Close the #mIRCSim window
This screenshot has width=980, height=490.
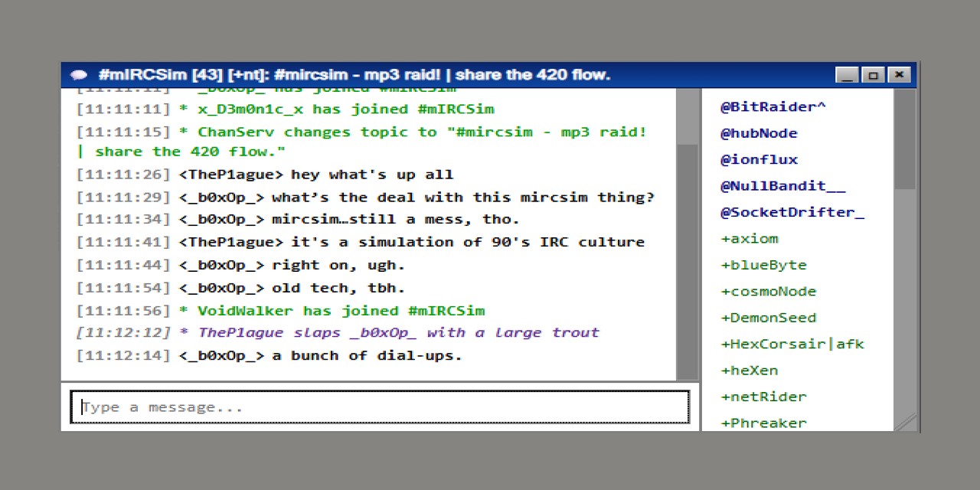click(x=899, y=75)
